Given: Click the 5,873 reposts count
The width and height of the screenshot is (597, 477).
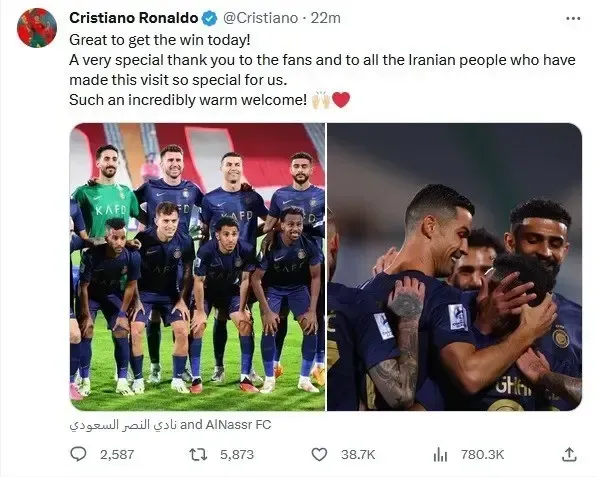Looking at the screenshot, I should (x=237, y=455).
